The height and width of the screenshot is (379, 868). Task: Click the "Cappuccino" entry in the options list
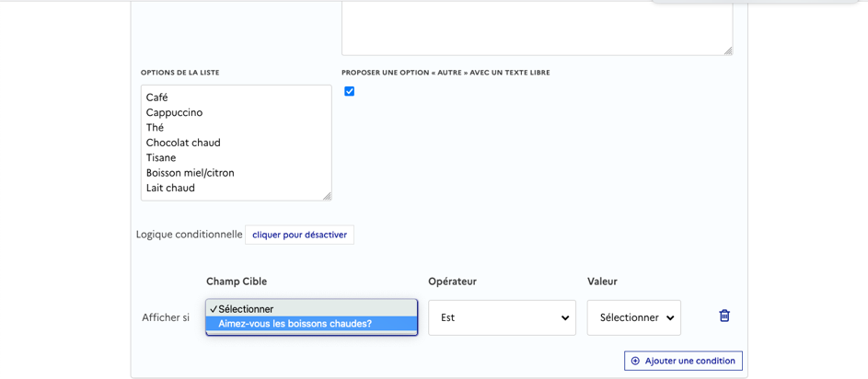[x=174, y=112]
